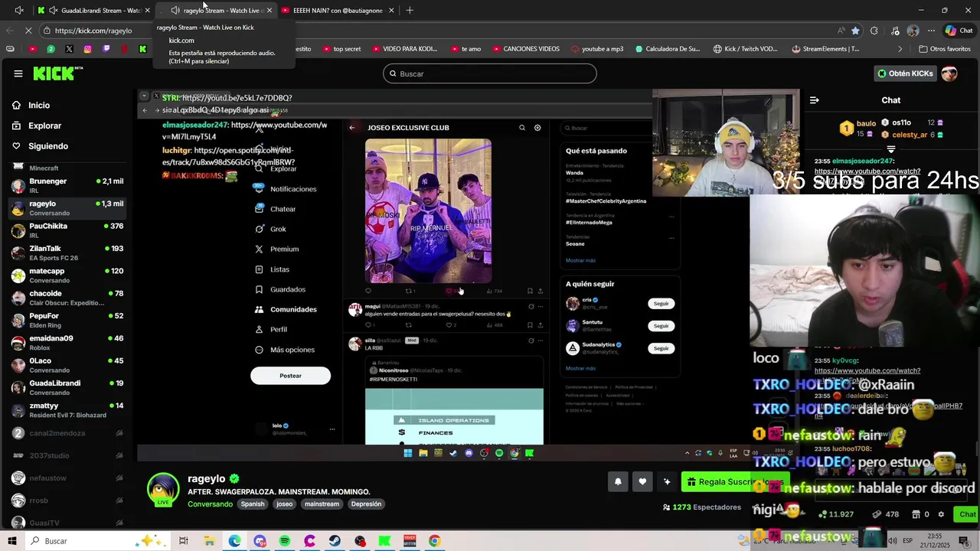The height and width of the screenshot is (551, 980).
Task: Open Otros favoritos folder
Action: 944,49
